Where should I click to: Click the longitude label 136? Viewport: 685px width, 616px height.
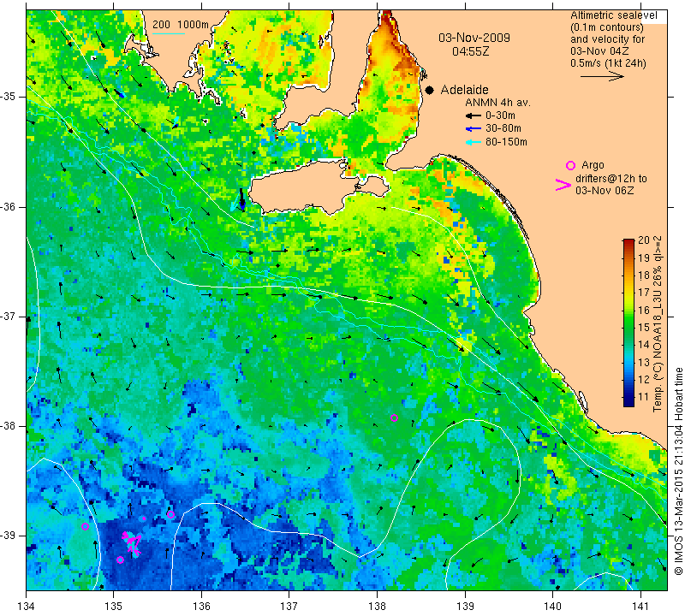[x=202, y=606]
